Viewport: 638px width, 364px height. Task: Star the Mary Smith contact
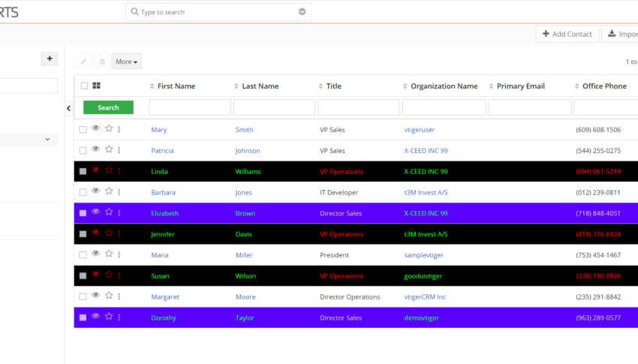[109, 128]
